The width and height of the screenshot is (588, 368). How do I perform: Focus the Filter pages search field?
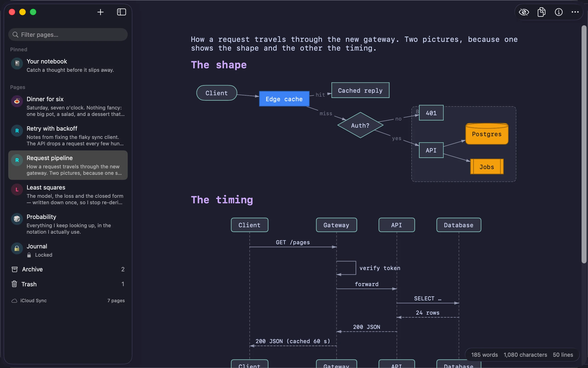point(68,34)
